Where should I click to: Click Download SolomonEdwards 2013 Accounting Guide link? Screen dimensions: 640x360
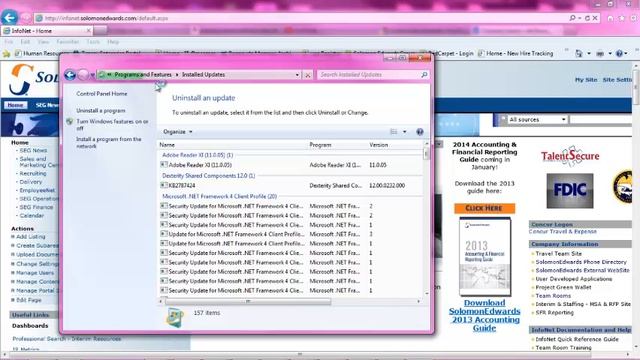[x=484, y=316]
